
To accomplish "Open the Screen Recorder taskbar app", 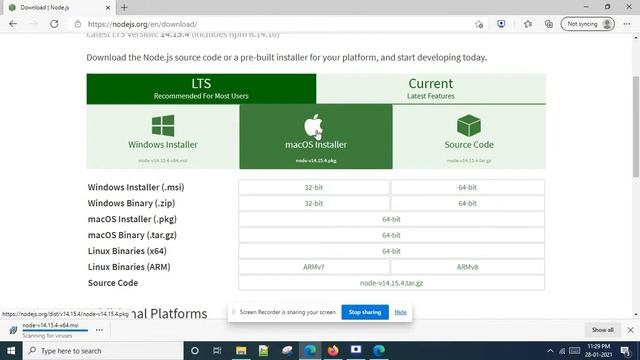I will coord(356,351).
